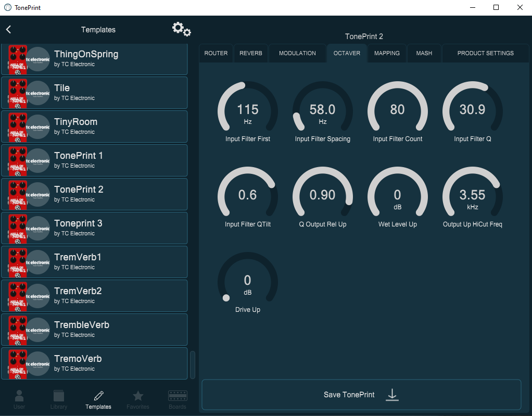Click the TonePrint 2 editor title
Screen dimensions: 532x416
tap(364, 36)
